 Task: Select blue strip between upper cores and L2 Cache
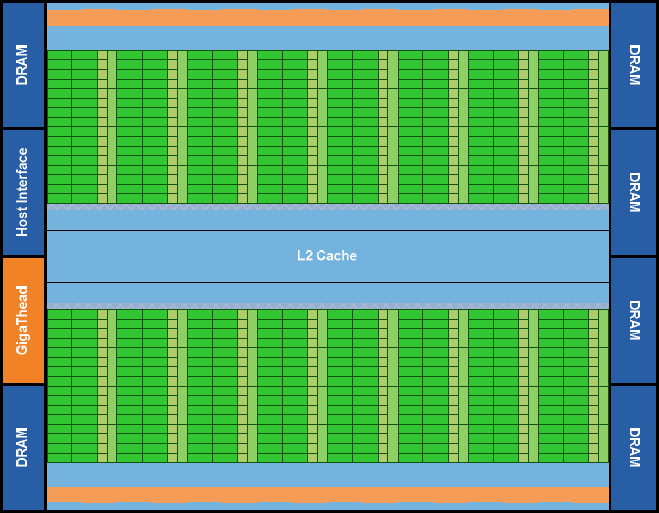327,217
